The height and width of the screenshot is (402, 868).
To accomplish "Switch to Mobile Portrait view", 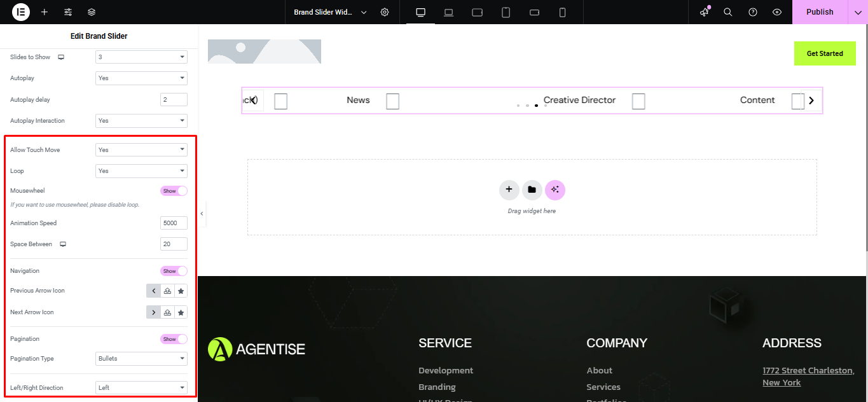I will (562, 12).
